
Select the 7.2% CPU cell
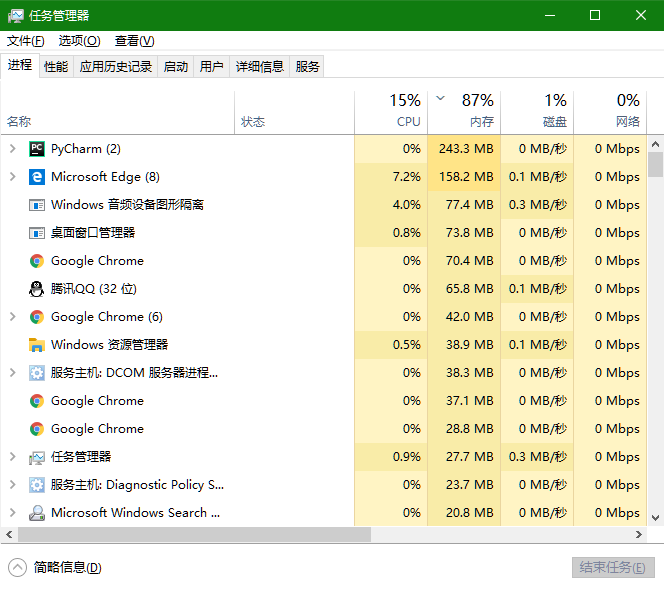pos(391,177)
